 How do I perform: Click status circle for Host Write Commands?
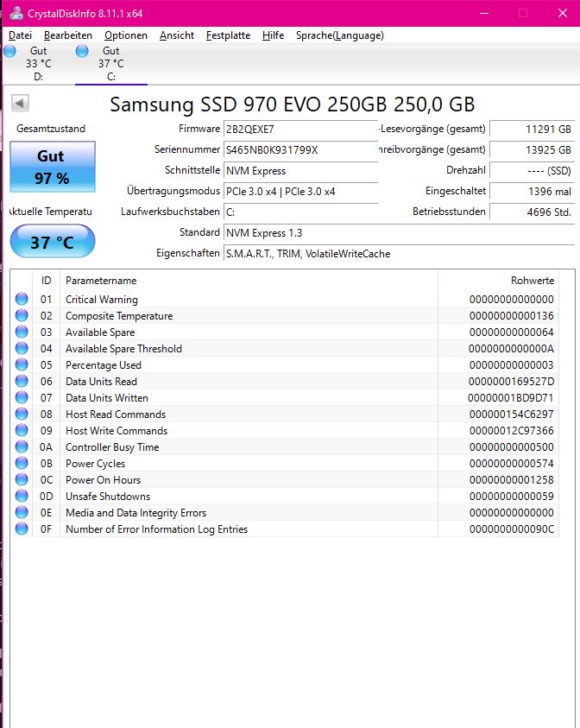[22, 430]
